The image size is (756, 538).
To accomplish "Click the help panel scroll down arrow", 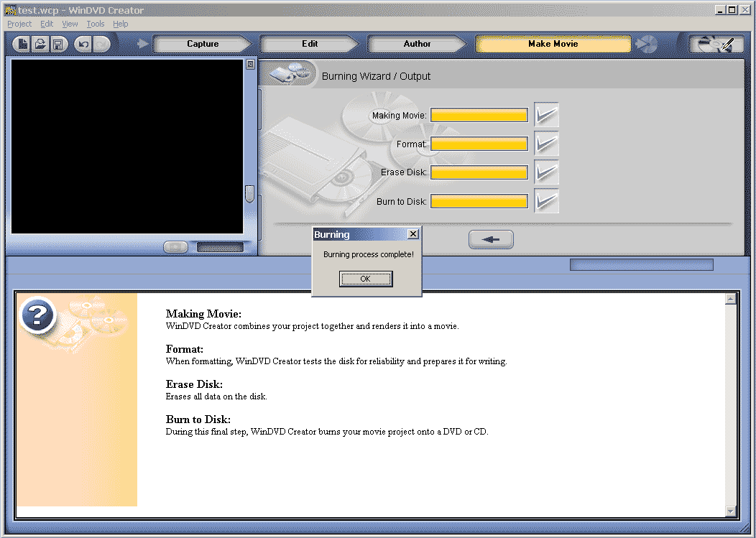I will tap(730, 511).
